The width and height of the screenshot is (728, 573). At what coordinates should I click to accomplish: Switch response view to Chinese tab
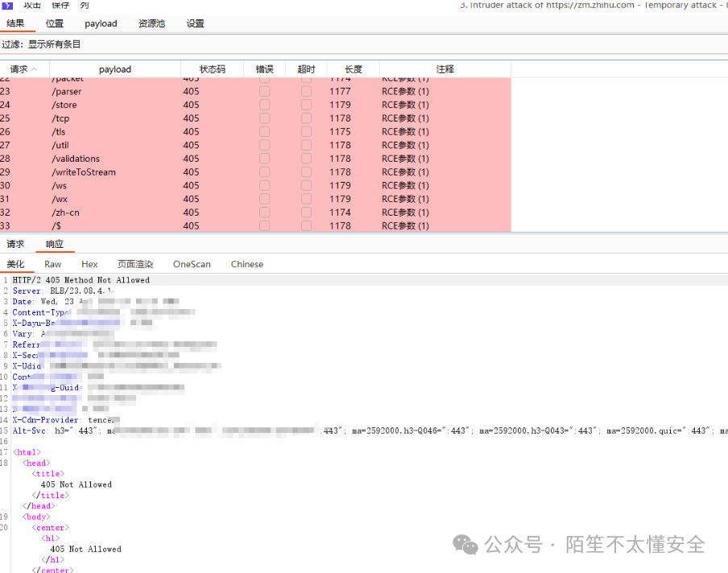tap(246, 264)
